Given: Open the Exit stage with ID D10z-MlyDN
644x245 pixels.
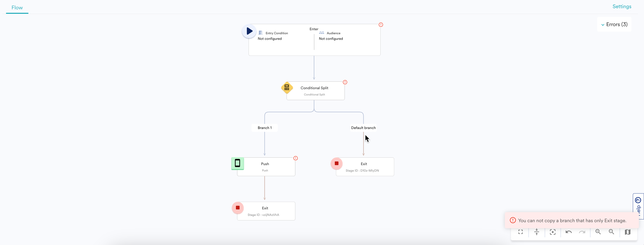Looking at the screenshot, I should (x=365, y=167).
